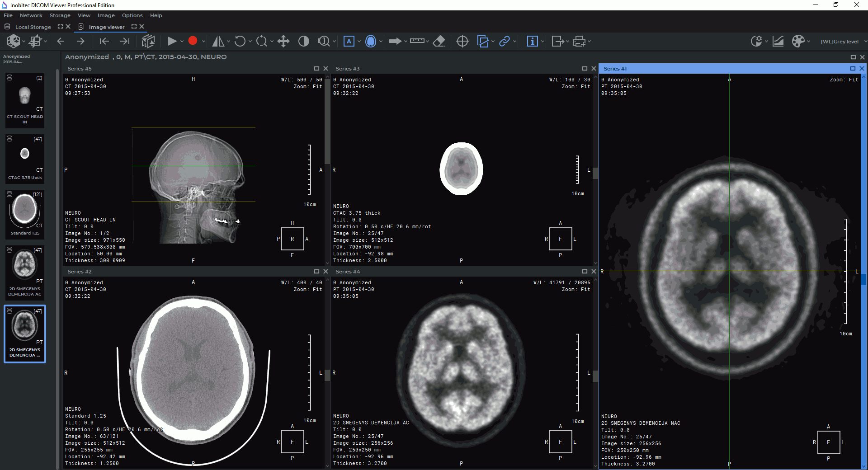Click the Play cine playback button
The image size is (868, 470).
172,42
